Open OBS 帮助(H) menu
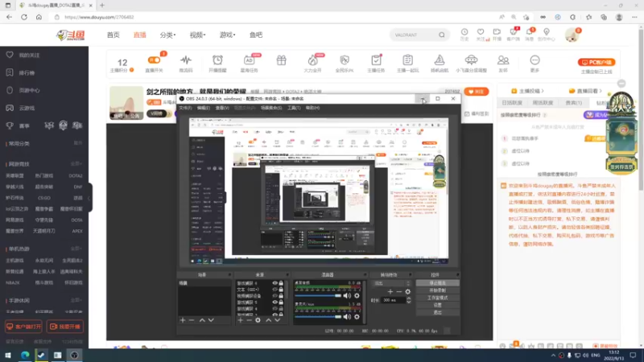 point(312,108)
